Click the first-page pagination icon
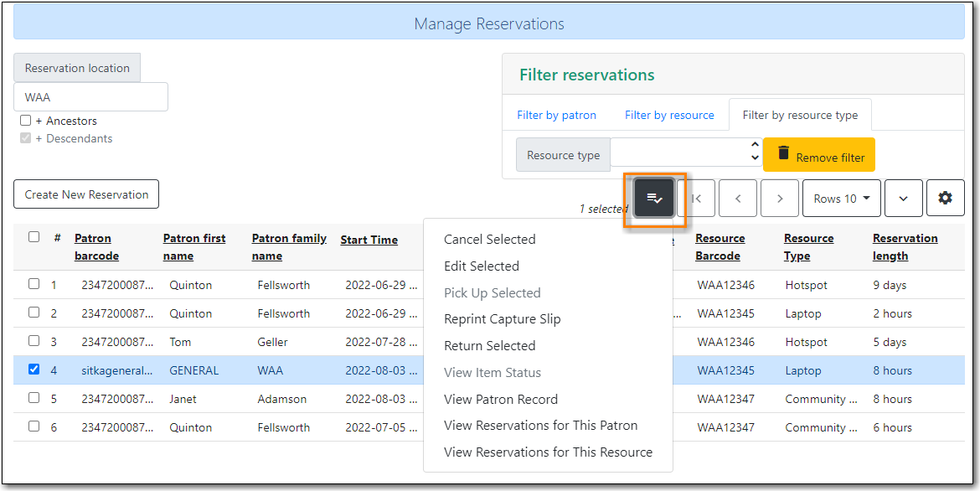Viewport: 980px width, 491px height. pos(696,198)
